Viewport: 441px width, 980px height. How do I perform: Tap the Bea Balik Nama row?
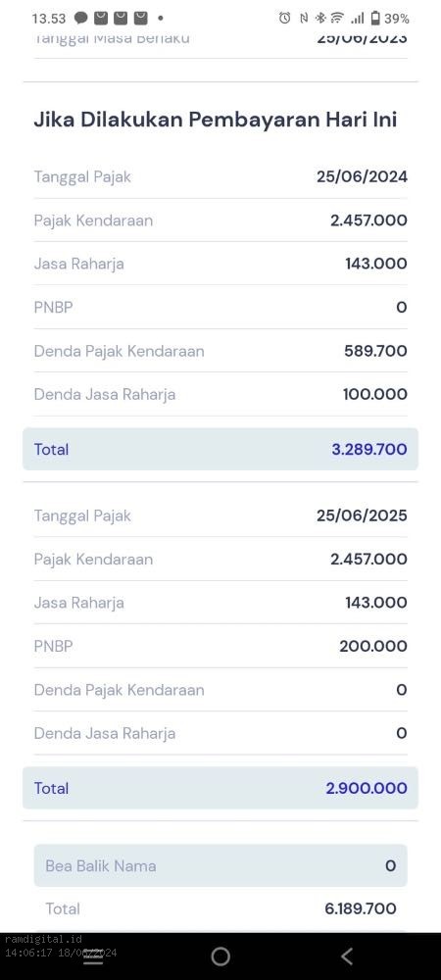point(220,865)
